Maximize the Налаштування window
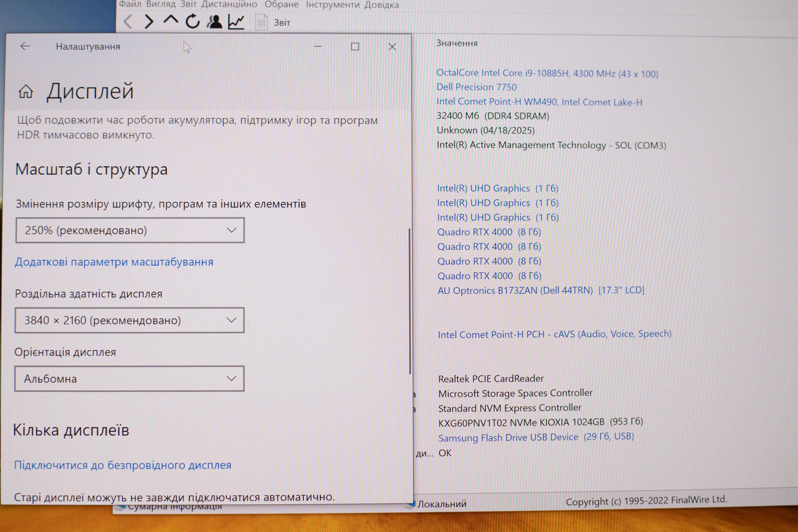798x532 pixels. pos(355,46)
